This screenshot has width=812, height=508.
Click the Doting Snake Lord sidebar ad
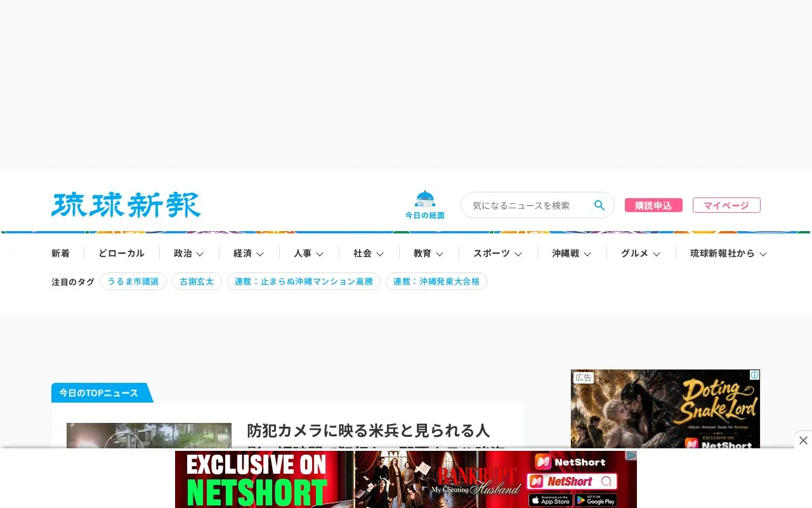[665, 409]
